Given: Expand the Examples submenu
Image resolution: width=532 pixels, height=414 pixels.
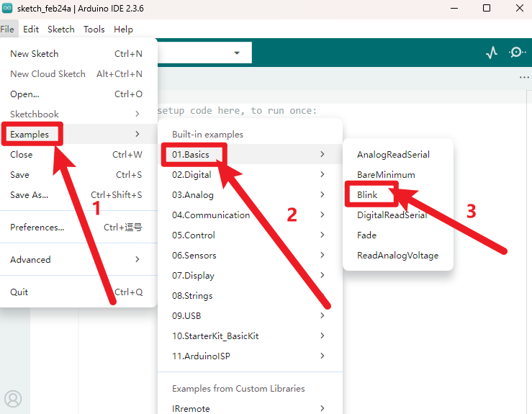Looking at the screenshot, I should click(x=78, y=134).
